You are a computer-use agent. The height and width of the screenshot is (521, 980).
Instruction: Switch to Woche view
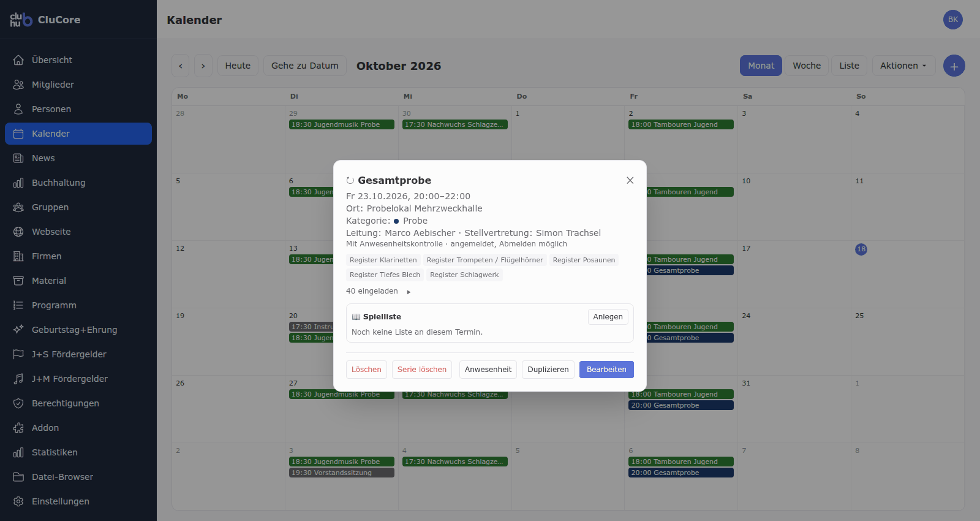click(x=807, y=66)
